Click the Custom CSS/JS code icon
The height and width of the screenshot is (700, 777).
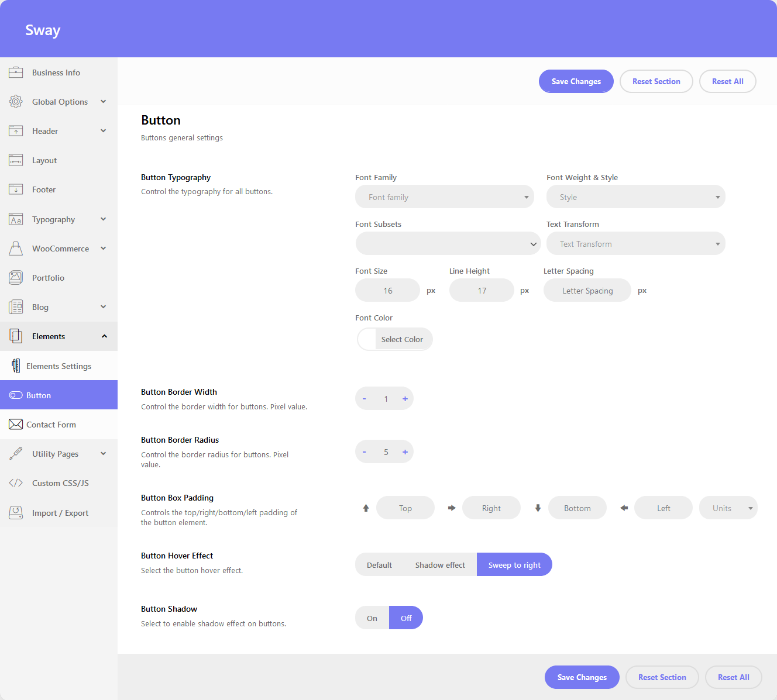coord(16,483)
